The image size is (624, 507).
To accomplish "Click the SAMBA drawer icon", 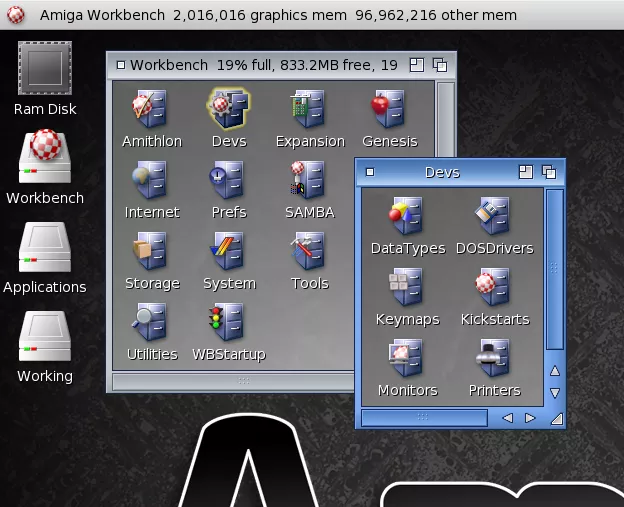I will [x=309, y=180].
